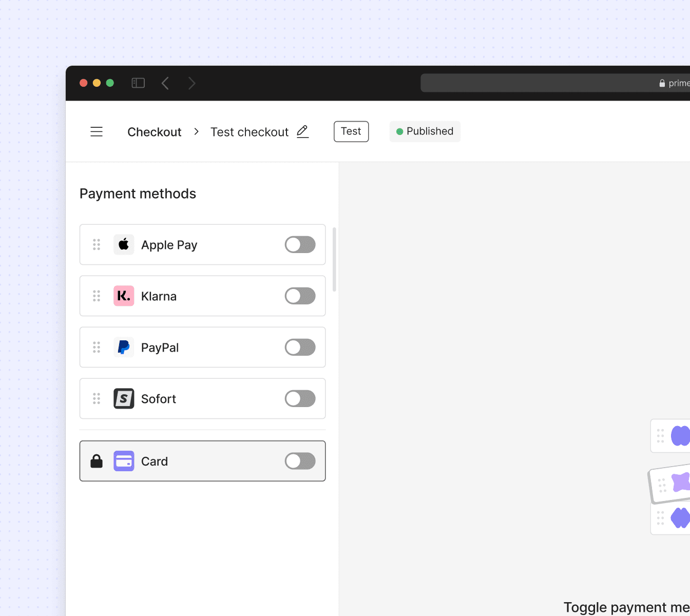Toggle the browser sidebar icon
690x616 pixels.
click(138, 83)
